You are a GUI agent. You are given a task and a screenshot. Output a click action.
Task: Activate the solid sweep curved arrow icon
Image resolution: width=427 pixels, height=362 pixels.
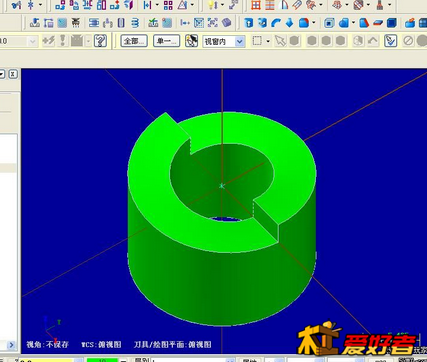coord(276,23)
